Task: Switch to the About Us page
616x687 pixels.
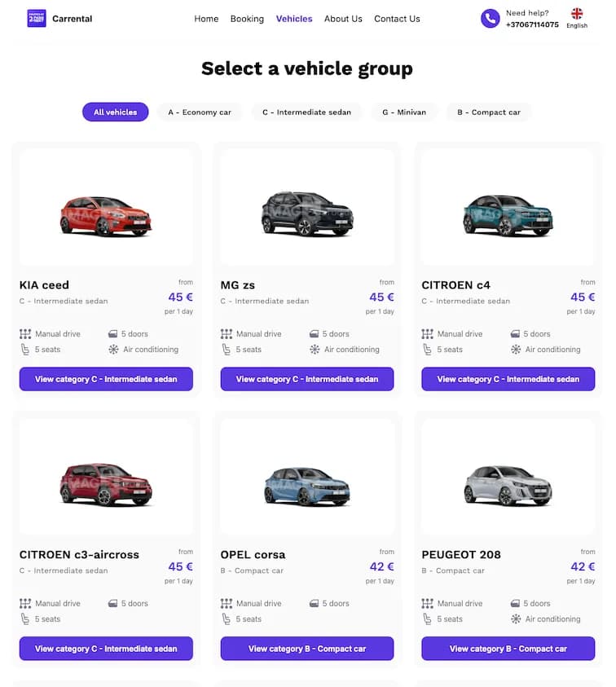Action: click(343, 19)
